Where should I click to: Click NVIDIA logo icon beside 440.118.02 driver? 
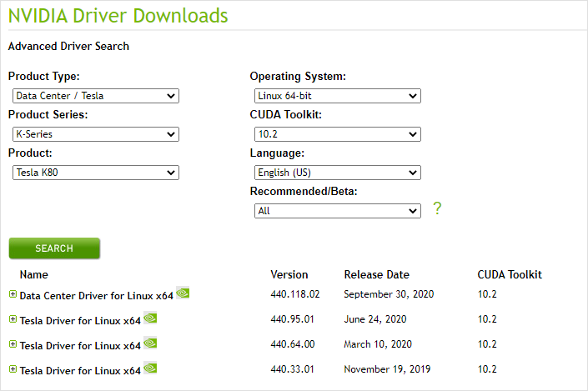(x=183, y=293)
